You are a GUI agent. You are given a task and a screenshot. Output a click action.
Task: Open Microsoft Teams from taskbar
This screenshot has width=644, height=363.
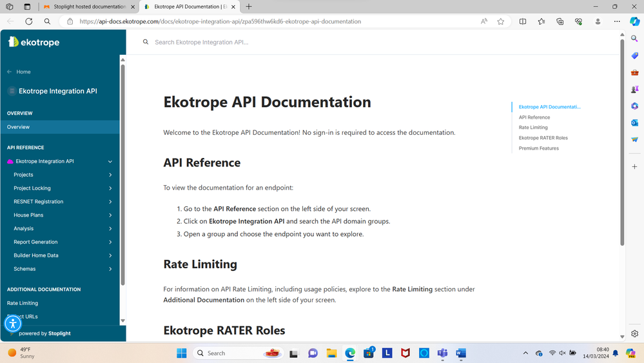(x=442, y=353)
